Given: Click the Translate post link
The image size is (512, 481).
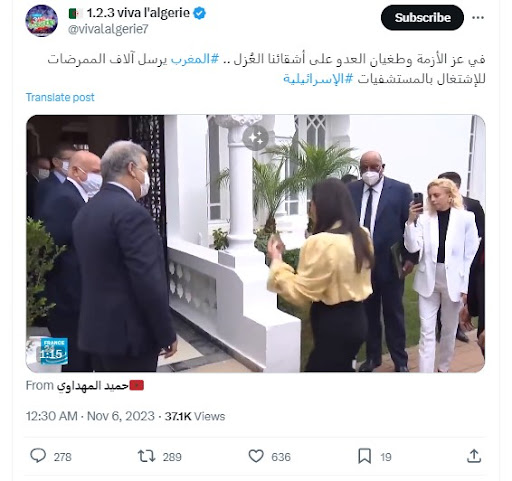Looking at the screenshot, I should 60,97.
